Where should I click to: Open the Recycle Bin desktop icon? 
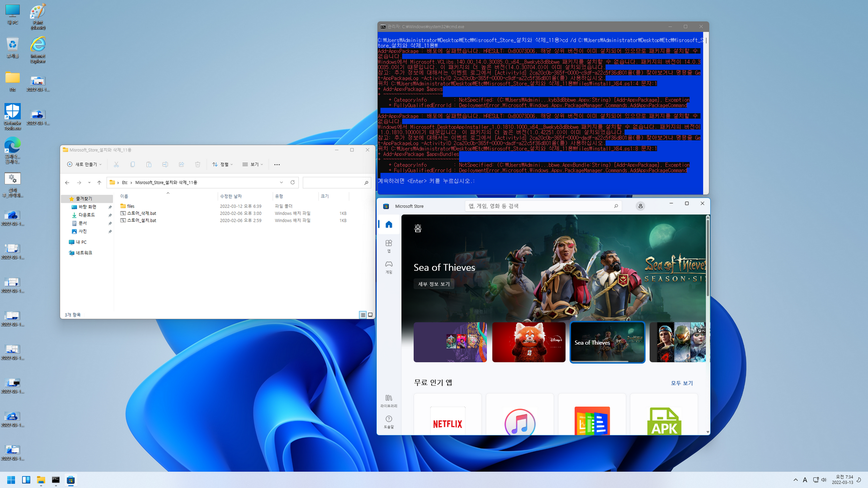13,48
